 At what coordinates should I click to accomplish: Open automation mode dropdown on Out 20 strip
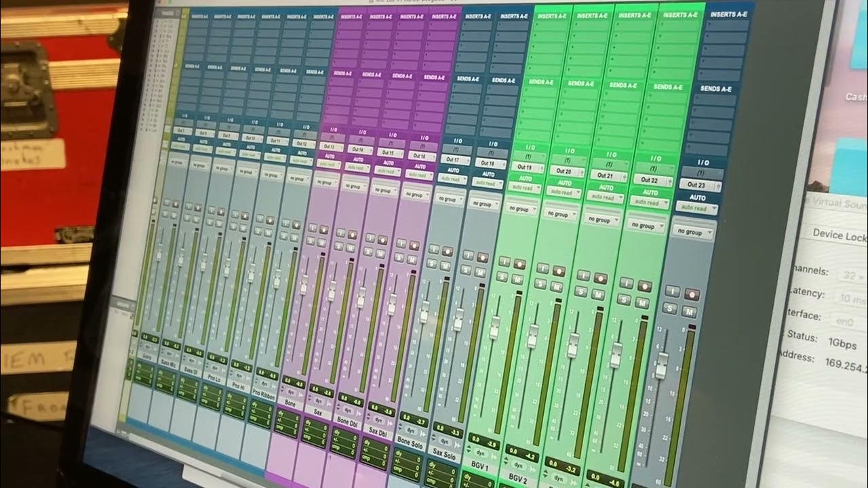pos(563,193)
